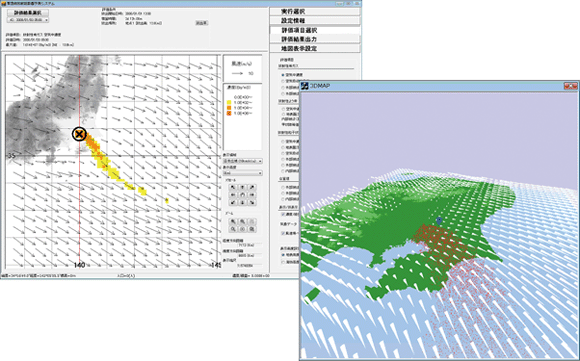Click first magnifier zoom button in zoom panel
580x361 pixels.
pos(233,221)
